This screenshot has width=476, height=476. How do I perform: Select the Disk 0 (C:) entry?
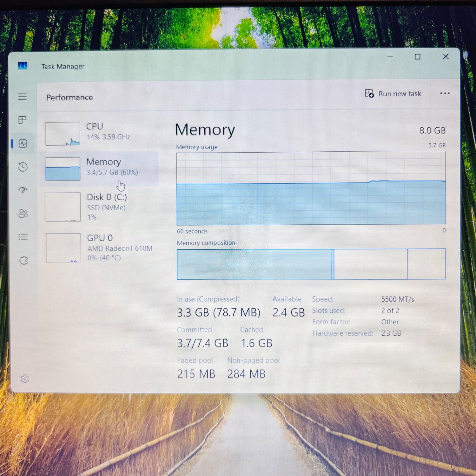99,207
